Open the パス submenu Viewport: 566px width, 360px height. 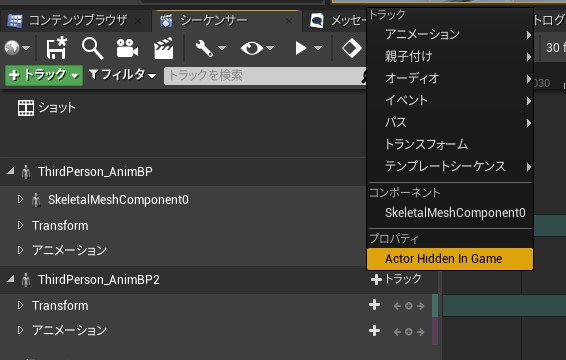(x=450, y=122)
